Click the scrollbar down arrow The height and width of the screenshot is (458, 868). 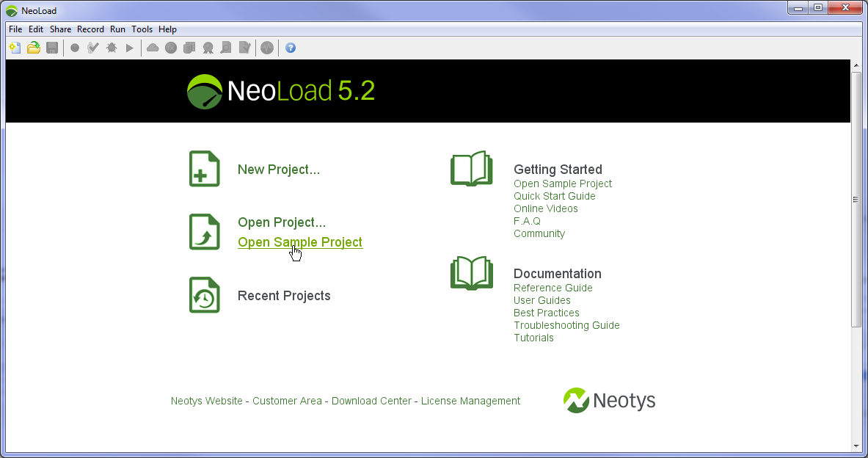[x=856, y=446]
